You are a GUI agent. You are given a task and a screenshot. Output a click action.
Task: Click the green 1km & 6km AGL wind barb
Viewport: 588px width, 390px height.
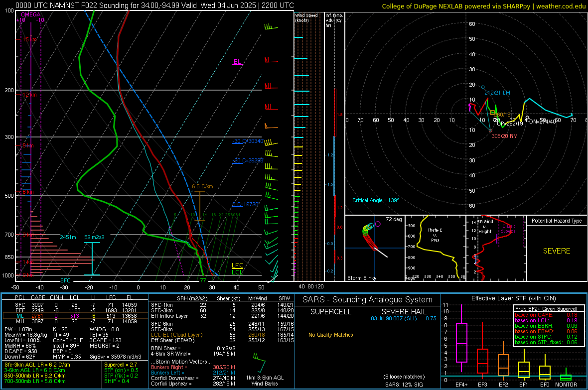259,362
